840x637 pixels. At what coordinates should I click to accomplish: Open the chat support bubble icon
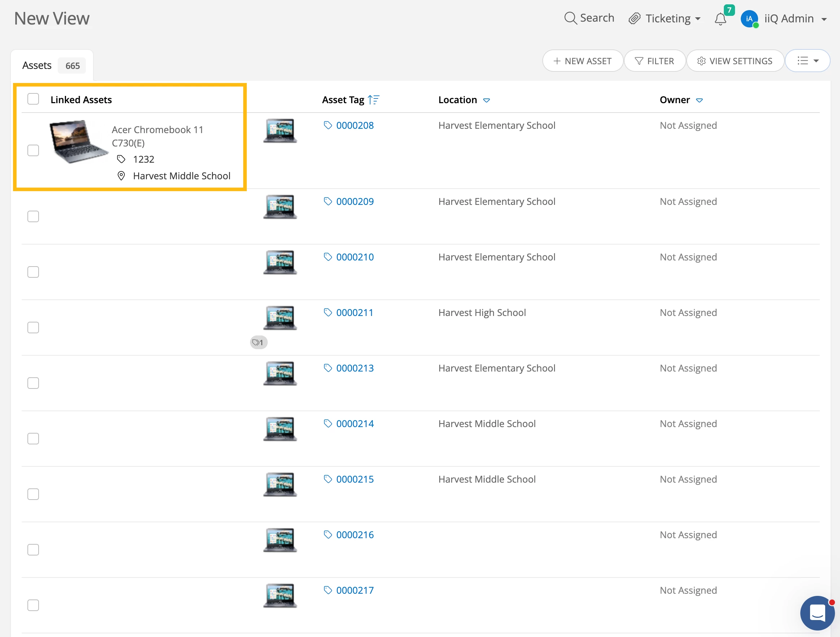[x=817, y=612]
